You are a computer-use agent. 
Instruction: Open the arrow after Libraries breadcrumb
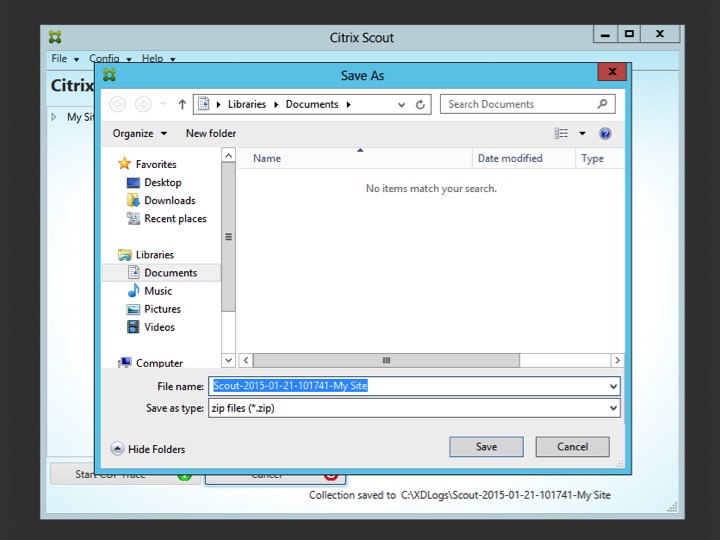(276, 105)
